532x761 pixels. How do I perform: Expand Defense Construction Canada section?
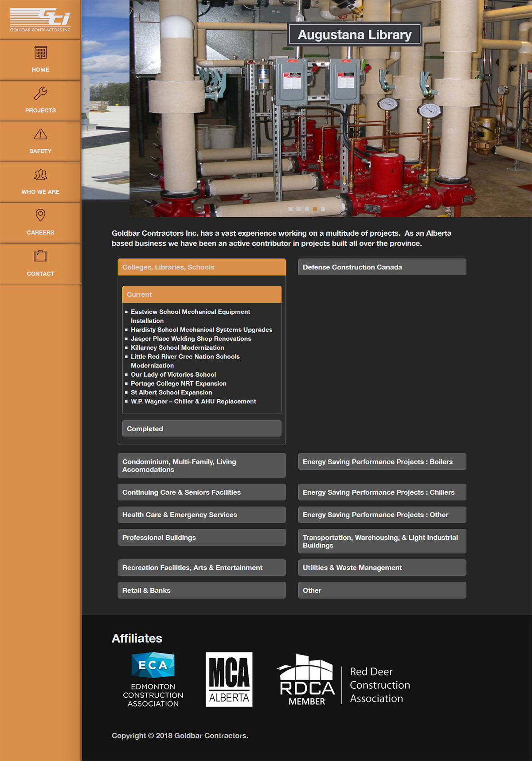(x=382, y=267)
